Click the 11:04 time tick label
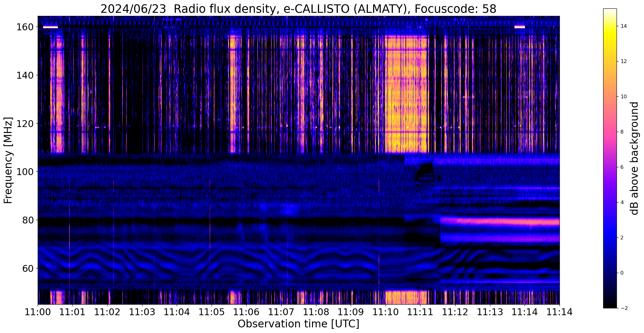Screen dimensions: 644x333 (x=177, y=312)
